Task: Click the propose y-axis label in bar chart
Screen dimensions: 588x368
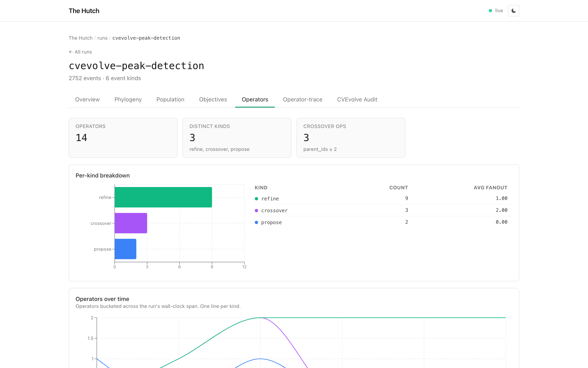Action: [x=102, y=249]
